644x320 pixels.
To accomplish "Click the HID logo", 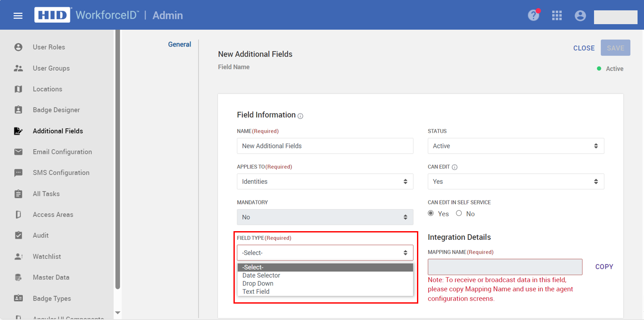I will tap(52, 15).
